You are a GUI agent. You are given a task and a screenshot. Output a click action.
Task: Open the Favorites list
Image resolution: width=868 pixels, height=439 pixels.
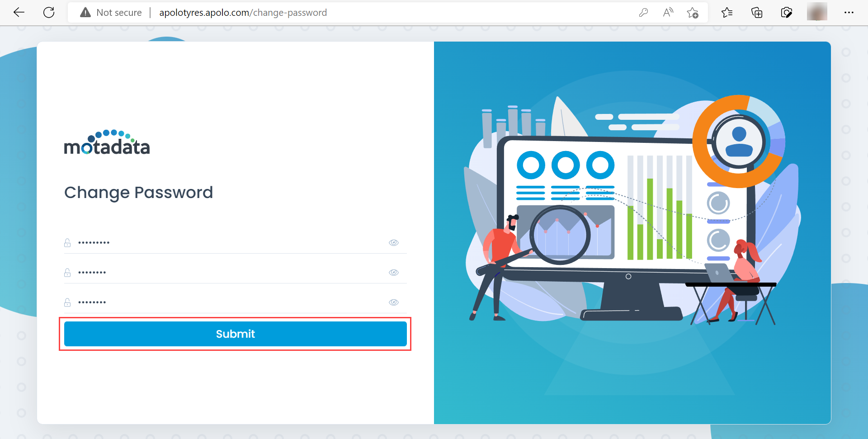pos(727,13)
